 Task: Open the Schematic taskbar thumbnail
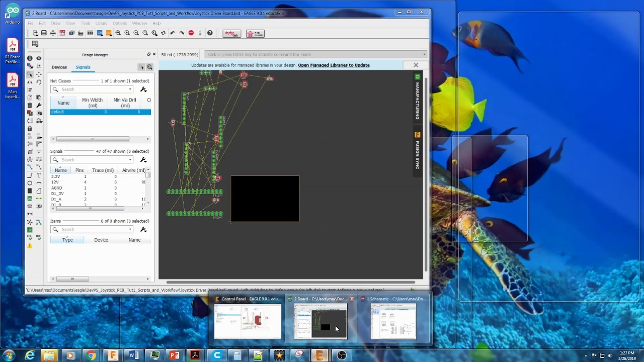393,318
